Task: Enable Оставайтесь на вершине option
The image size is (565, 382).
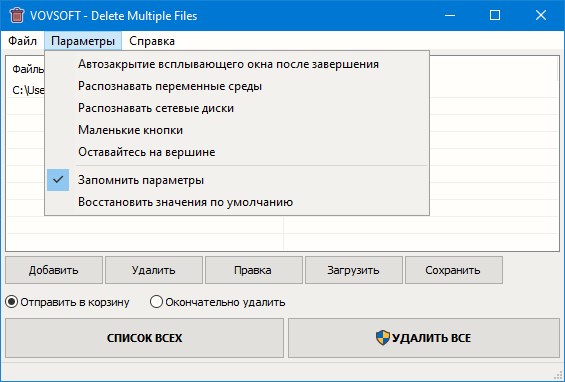Action: [237, 152]
